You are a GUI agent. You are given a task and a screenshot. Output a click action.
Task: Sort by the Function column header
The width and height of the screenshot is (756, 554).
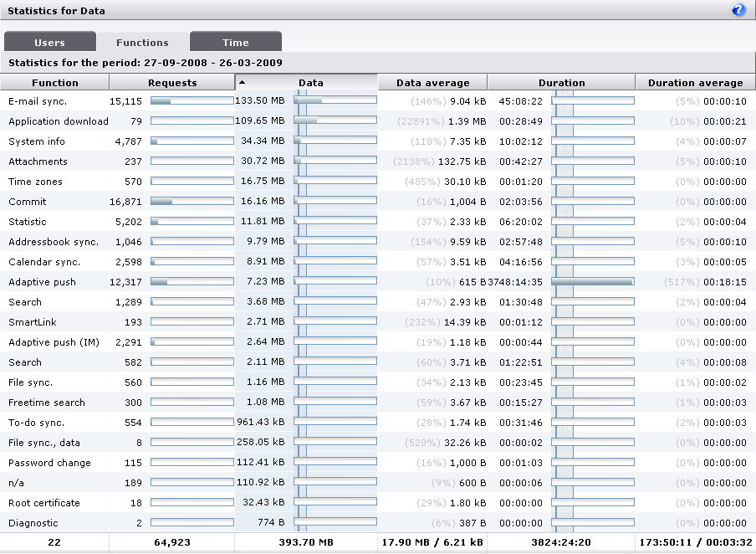pyautogui.click(x=54, y=83)
